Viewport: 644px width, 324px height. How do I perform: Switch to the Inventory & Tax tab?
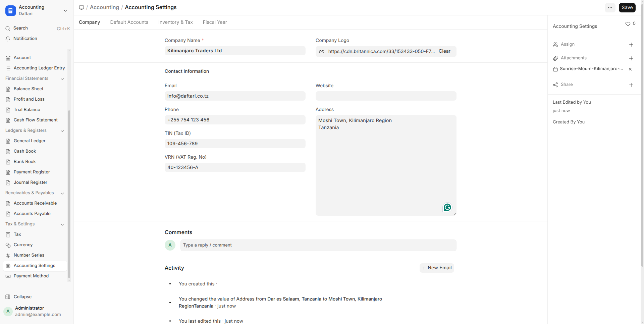point(175,22)
